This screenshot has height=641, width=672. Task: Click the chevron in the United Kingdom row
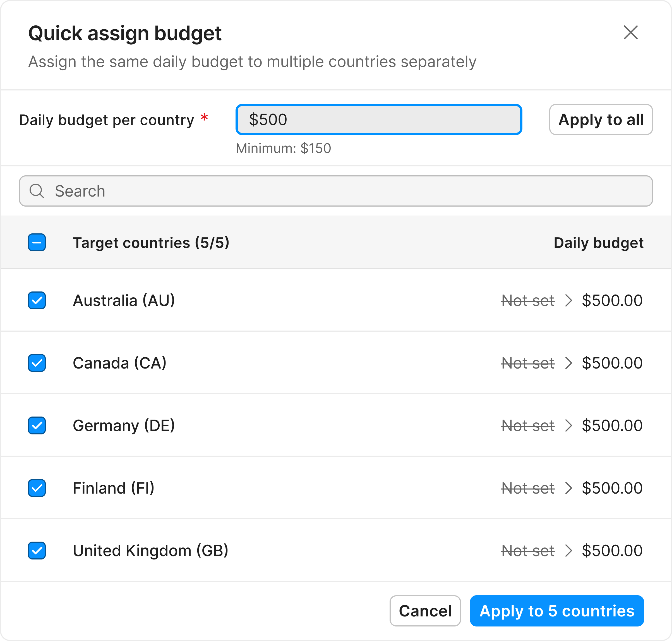[568, 551]
